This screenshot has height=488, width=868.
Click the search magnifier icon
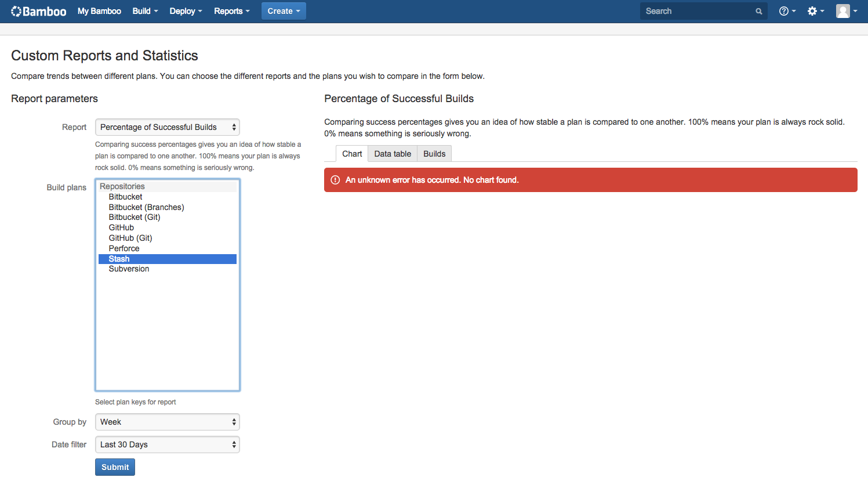tap(758, 11)
